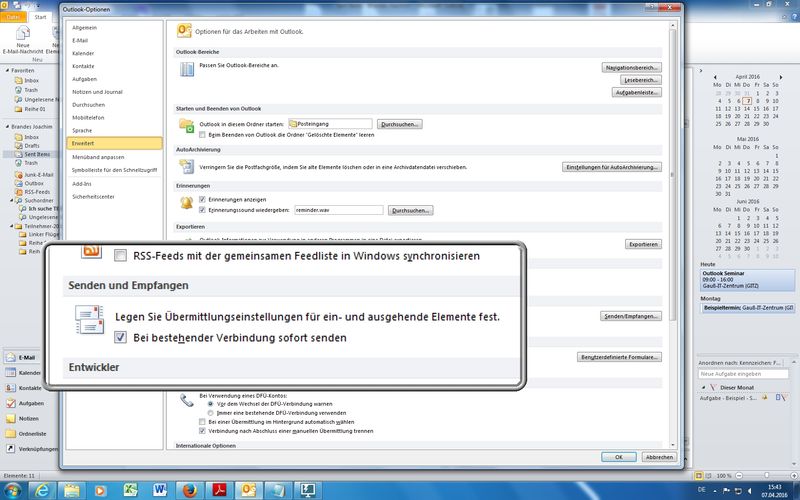Open Sent Items folder in navigation pane
The height and width of the screenshot is (500, 800).
(37, 154)
